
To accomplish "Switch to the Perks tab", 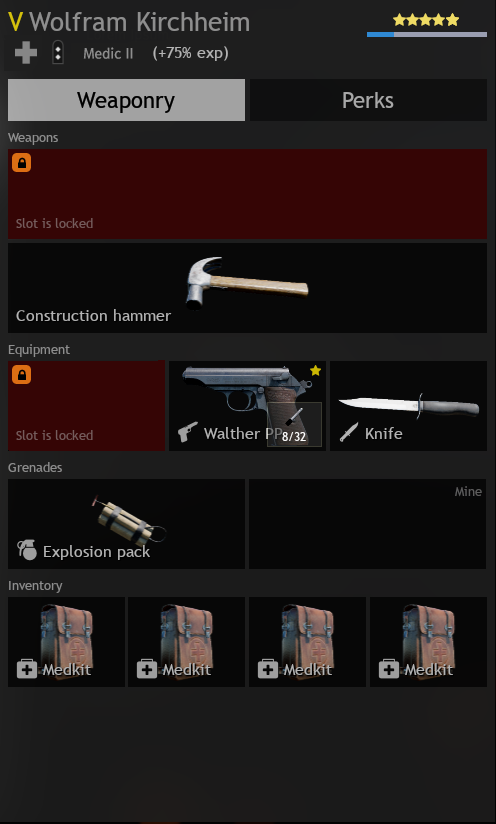I will click(368, 100).
